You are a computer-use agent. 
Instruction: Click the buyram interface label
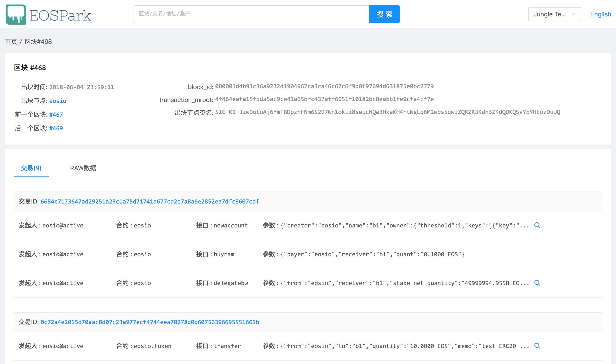(224, 254)
